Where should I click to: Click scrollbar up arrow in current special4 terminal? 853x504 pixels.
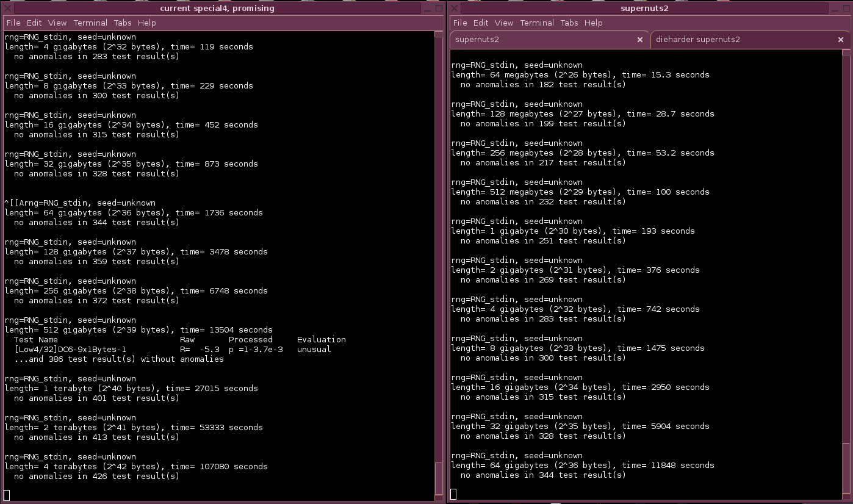(439, 35)
